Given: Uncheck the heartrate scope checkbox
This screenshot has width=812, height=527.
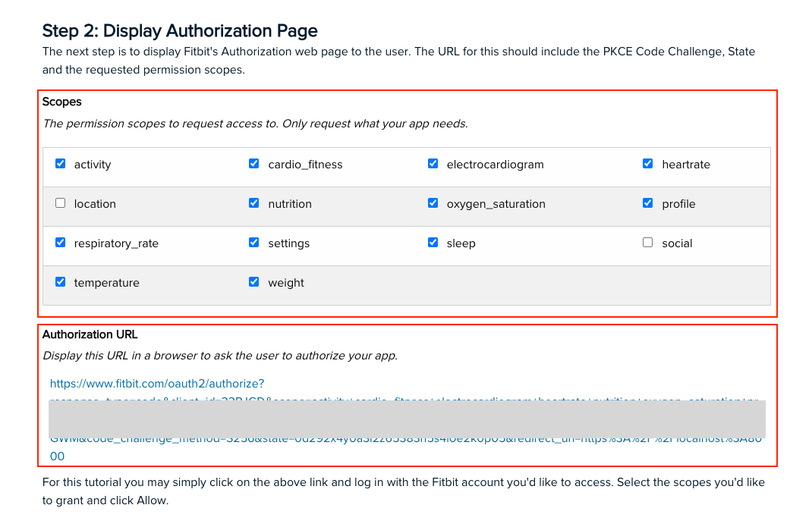Looking at the screenshot, I should [x=647, y=163].
